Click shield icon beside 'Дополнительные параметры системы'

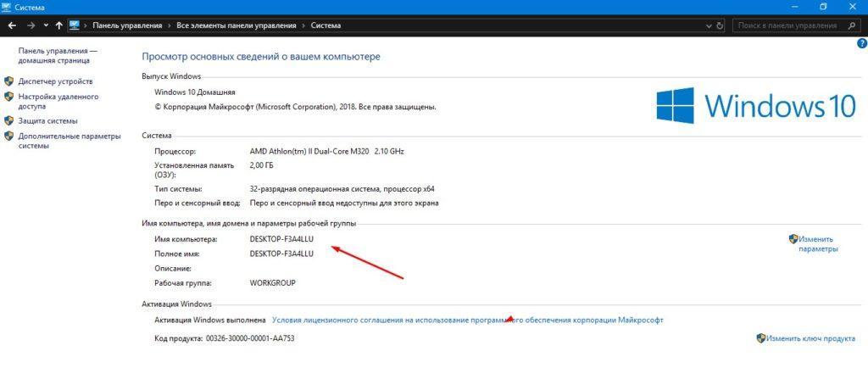pos(8,136)
